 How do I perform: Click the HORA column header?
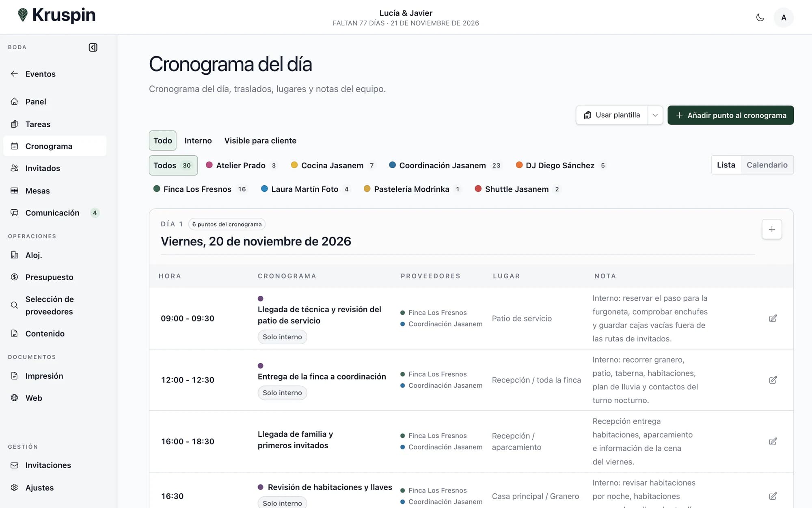click(170, 276)
